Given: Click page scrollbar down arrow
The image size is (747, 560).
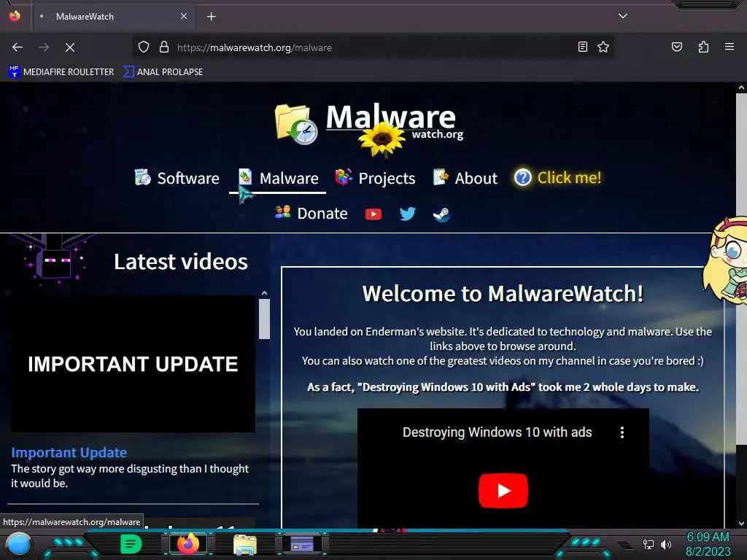Looking at the screenshot, I should click(x=741, y=524).
